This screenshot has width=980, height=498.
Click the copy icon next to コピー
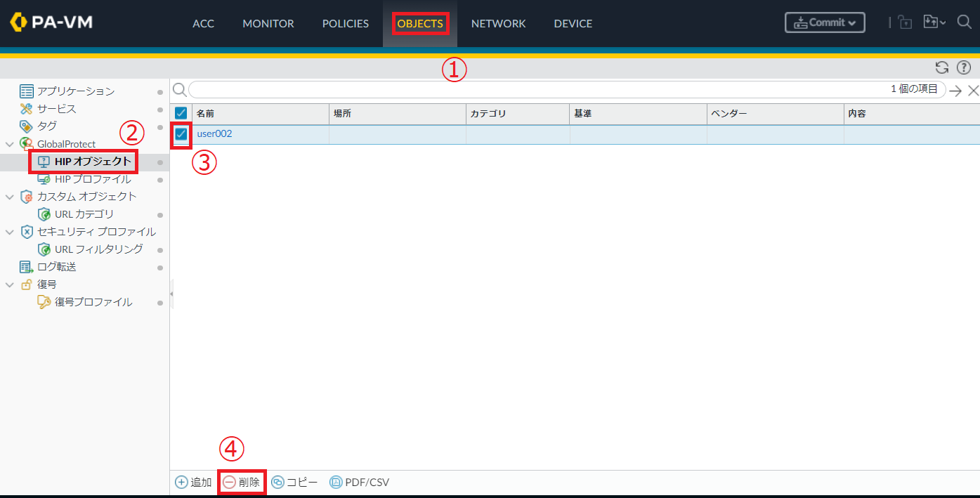pyautogui.click(x=277, y=483)
